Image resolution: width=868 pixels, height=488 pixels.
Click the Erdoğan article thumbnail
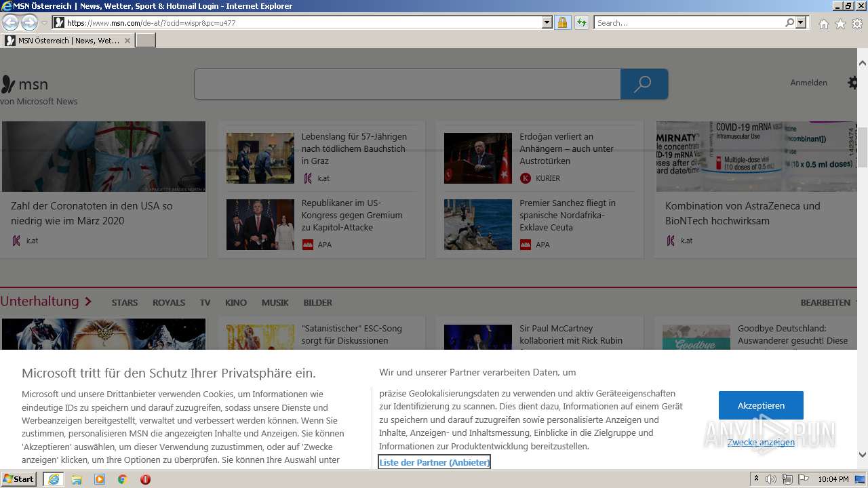click(478, 158)
